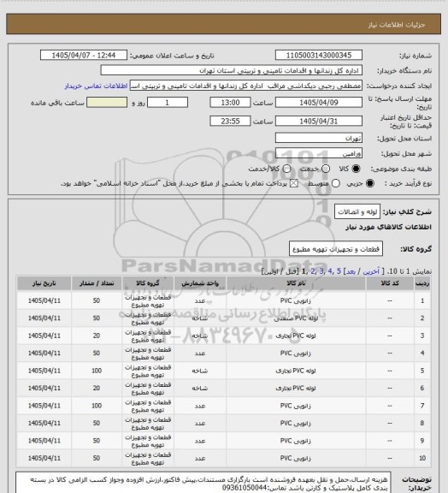Click quantity 20 in row 3
The width and height of the screenshot is (448, 493).
pyautogui.click(x=97, y=336)
